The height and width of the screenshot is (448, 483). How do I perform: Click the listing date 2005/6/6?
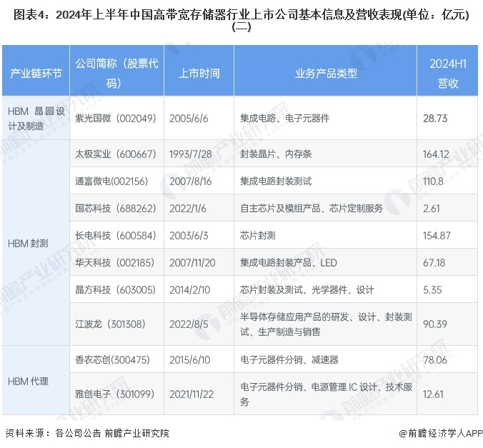pos(189,119)
